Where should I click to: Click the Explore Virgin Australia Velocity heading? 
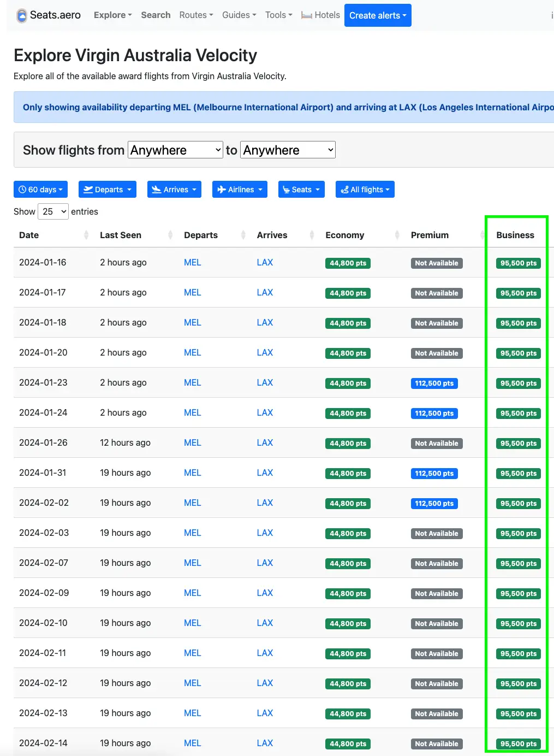135,55
